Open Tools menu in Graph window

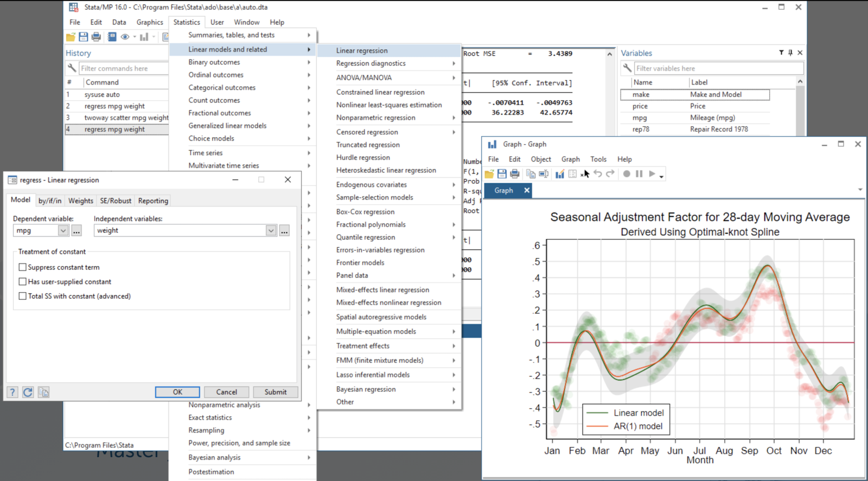point(598,159)
